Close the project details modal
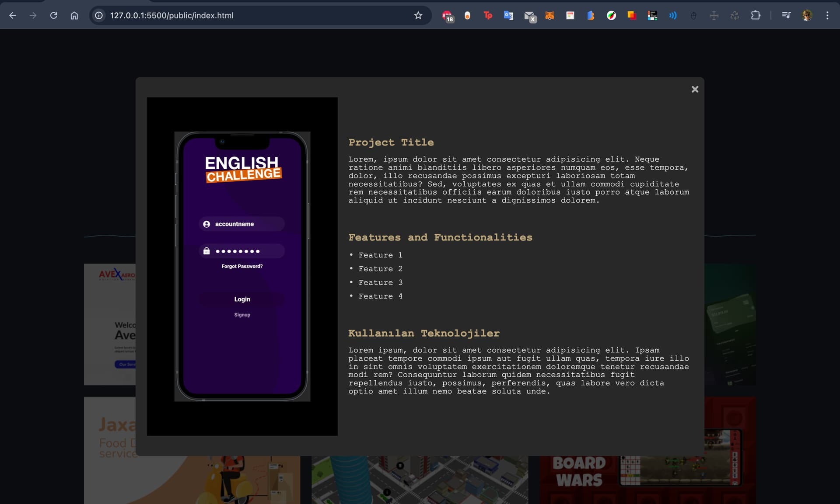 (x=695, y=89)
